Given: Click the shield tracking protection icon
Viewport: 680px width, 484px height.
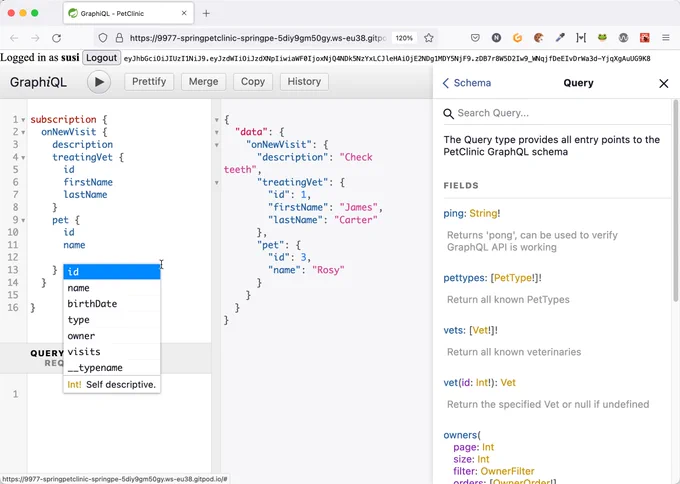Looking at the screenshot, I should 103,38.
